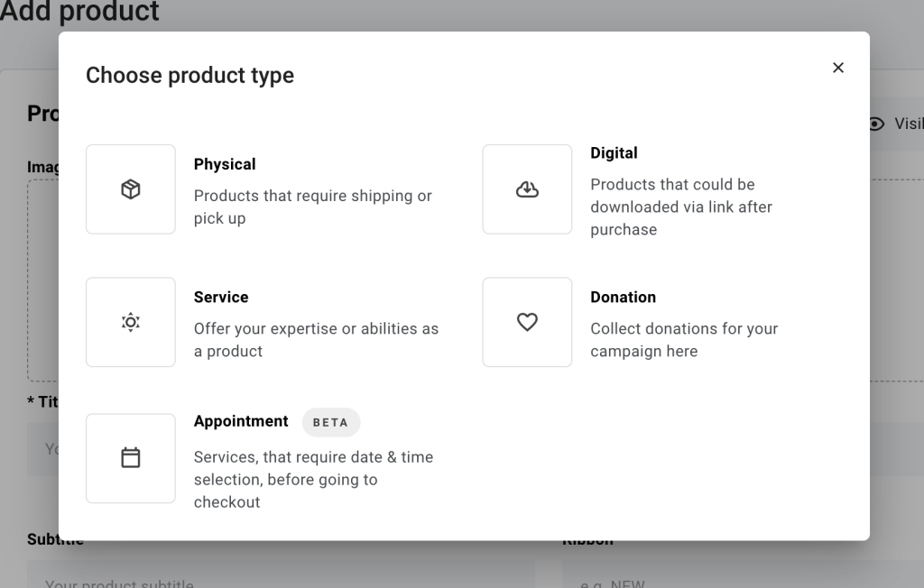Select the Appointment calendar icon

[130, 457]
